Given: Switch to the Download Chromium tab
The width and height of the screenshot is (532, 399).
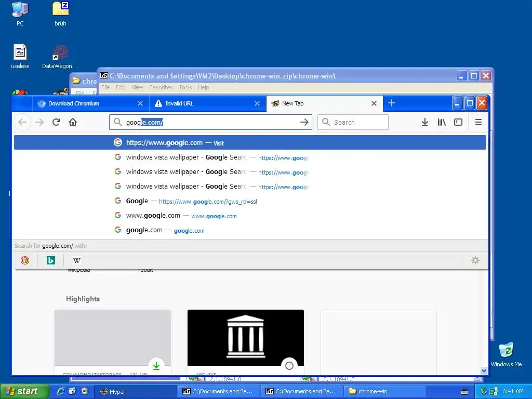Looking at the screenshot, I should (x=91, y=103).
